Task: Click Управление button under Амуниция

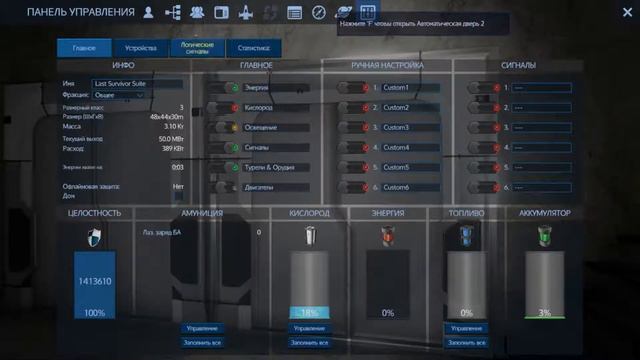Action: [202, 328]
